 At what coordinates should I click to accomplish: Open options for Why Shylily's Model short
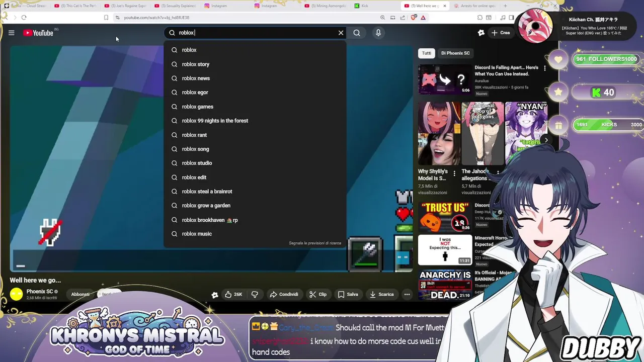point(454,173)
